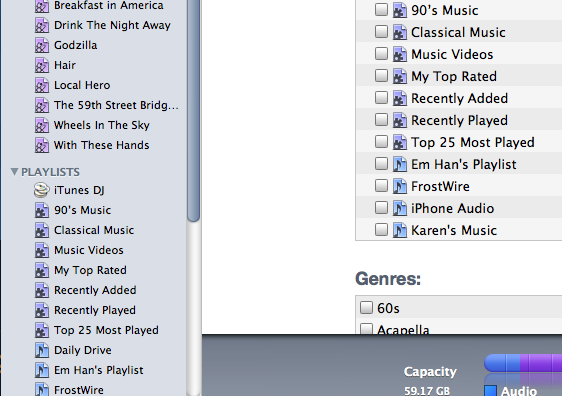
Task: Click the sync list Karen's Music note icon
Action: [x=400, y=230]
